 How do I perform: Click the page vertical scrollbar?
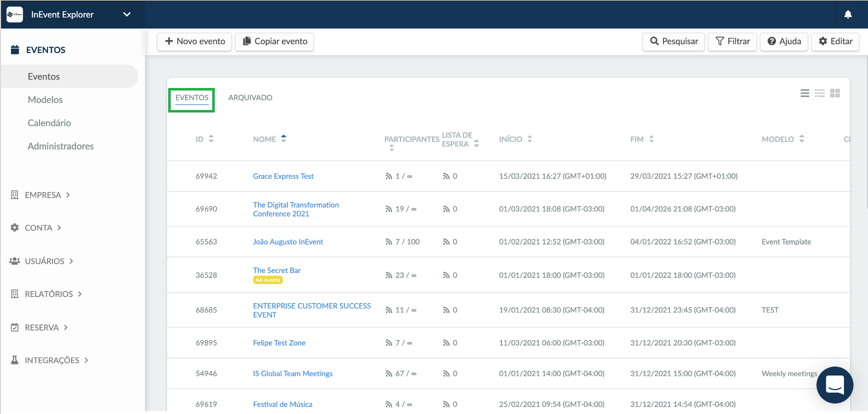click(866, 132)
